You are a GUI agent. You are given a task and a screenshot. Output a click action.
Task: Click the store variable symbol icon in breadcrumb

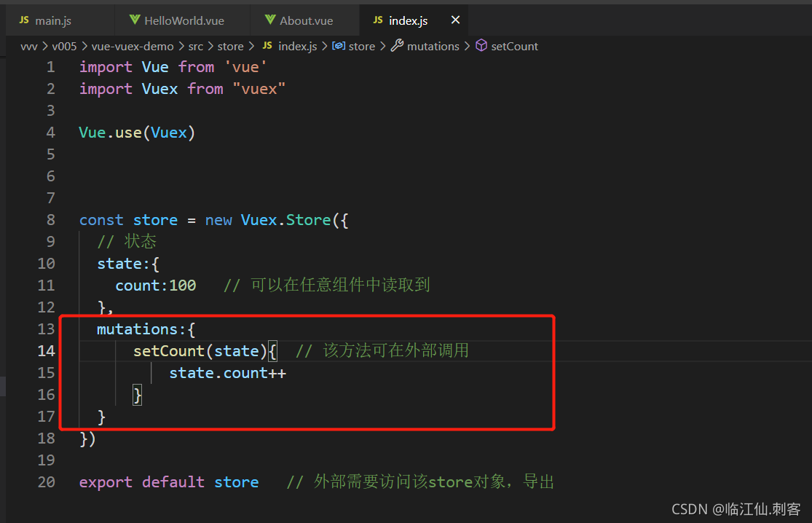[x=339, y=46]
